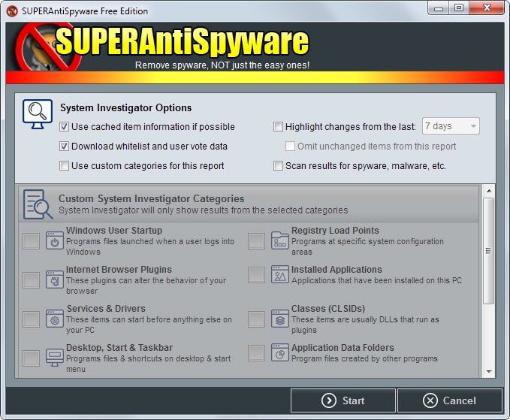This screenshot has width=510, height=420.
Task: Enable Highlight changes from the last
Action: (x=278, y=126)
